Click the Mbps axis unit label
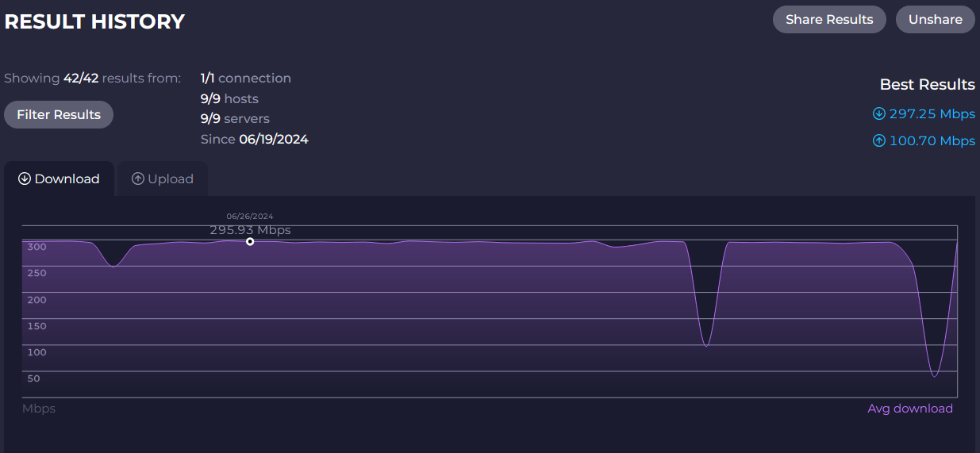The image size is (980, 453). pos(39,409)
